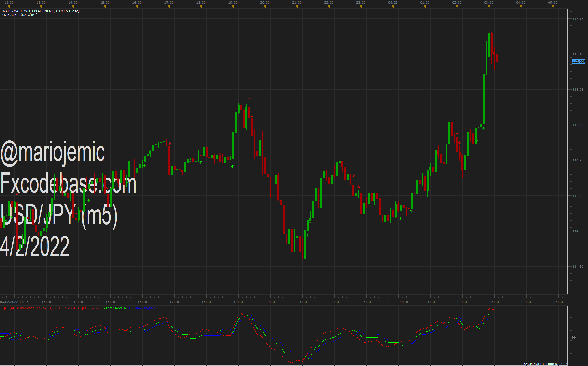Click the 03.02.2022 11:45 date label
588x366 pixels.
(14, 302)
